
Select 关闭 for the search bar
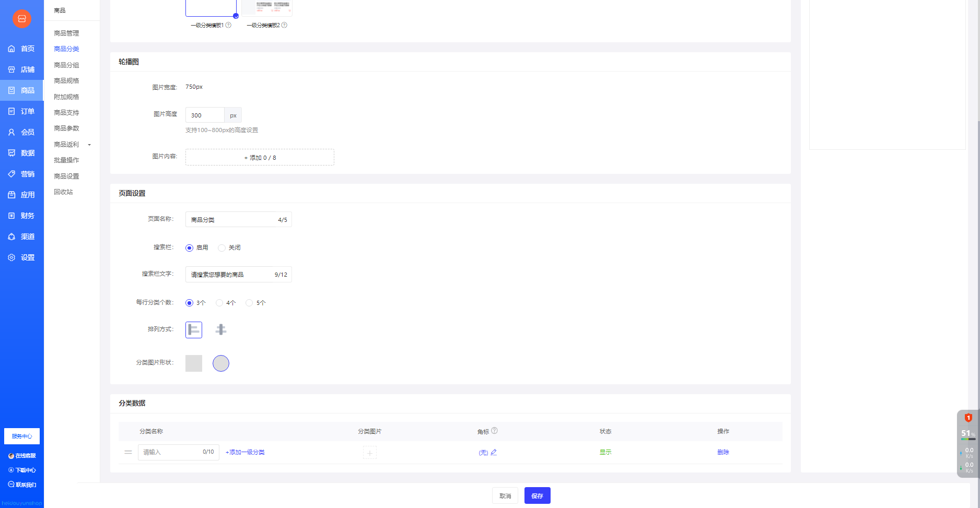tap(221, 248)
